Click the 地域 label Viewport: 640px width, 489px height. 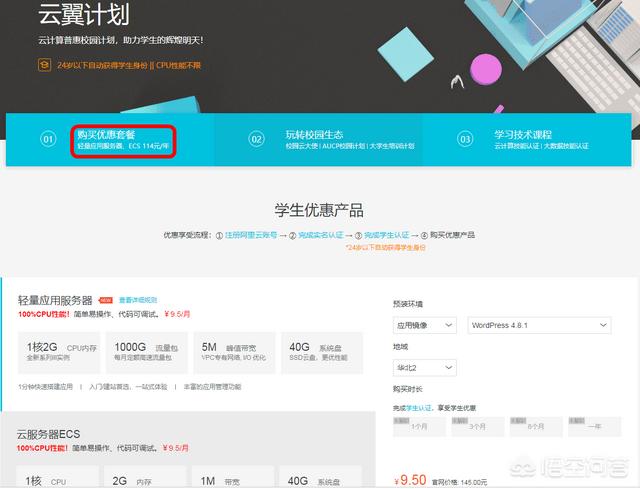pyautogui.click(x=400, y=347)
